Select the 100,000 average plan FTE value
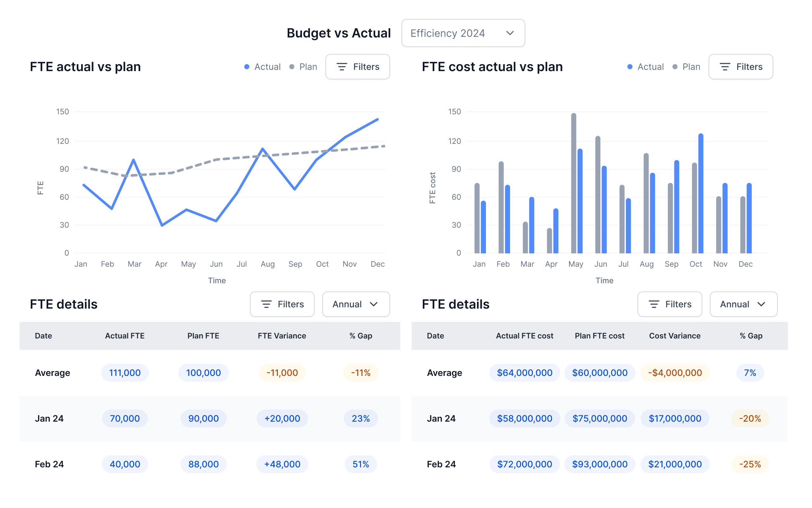Image resolution: width=812 pixels, height=508 pixels. (203, 373)
